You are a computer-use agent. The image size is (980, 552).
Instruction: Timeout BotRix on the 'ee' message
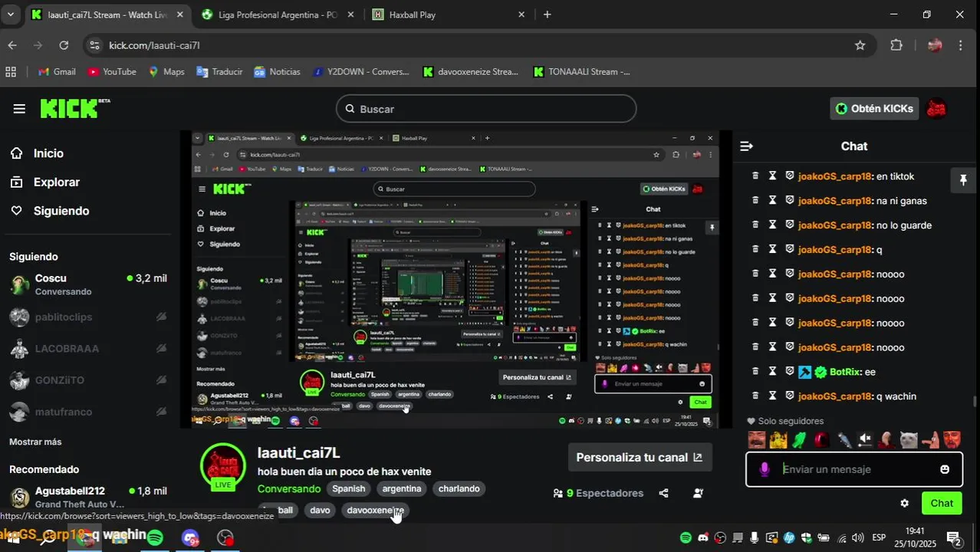[773, 372]
